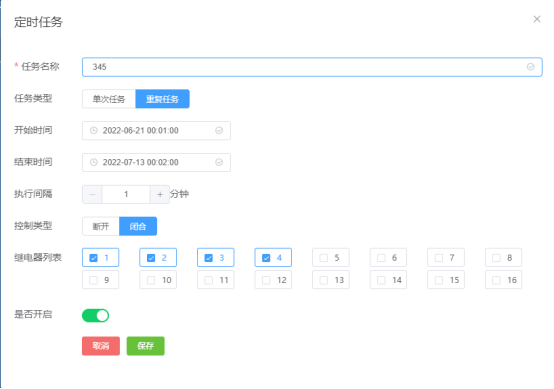
Task: Check relay 9 checkbox
Action: tap(94, 280)
